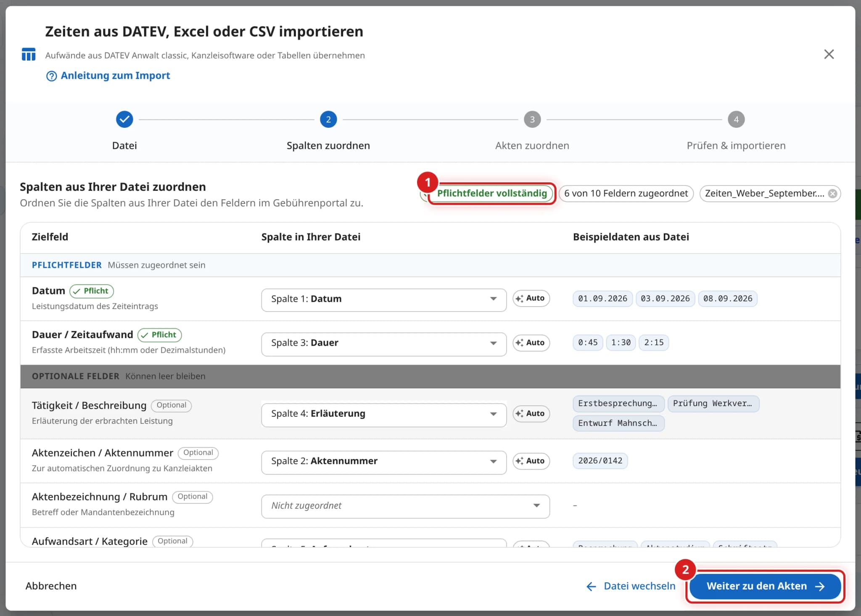This screenshot has width=861, height=616.
Task: Open the Spalte 3: Dauer dropdown
Action: [x=383, y=344]
